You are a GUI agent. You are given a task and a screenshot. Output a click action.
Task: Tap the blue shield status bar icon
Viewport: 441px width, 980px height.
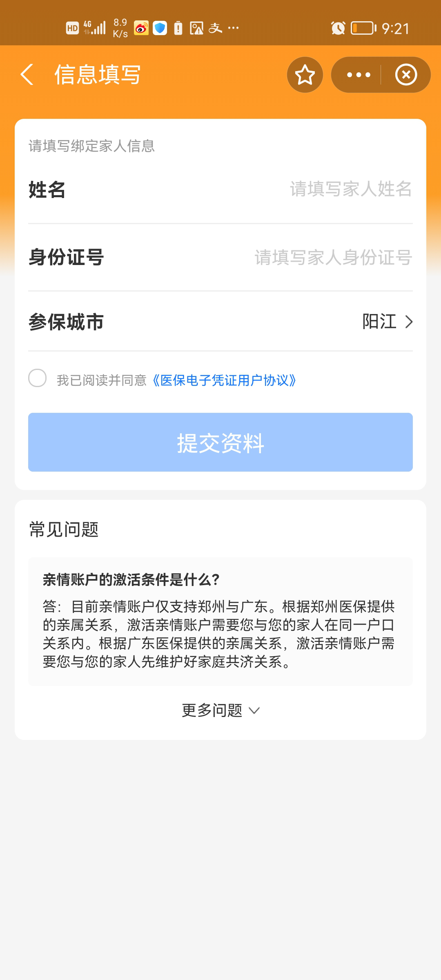(x=160, y=28)
